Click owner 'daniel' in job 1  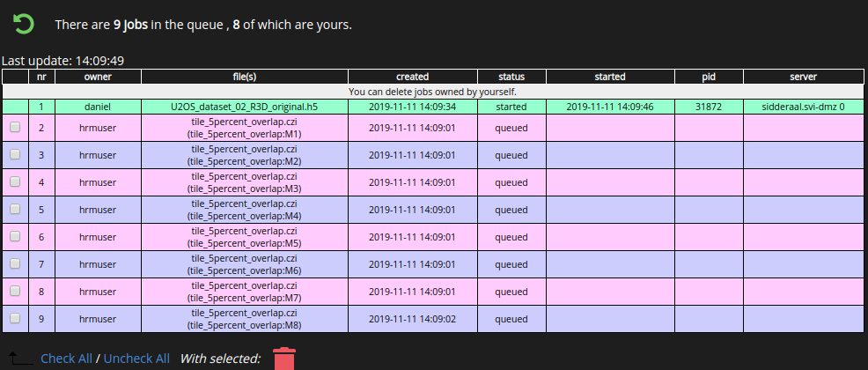click(98, 107)
